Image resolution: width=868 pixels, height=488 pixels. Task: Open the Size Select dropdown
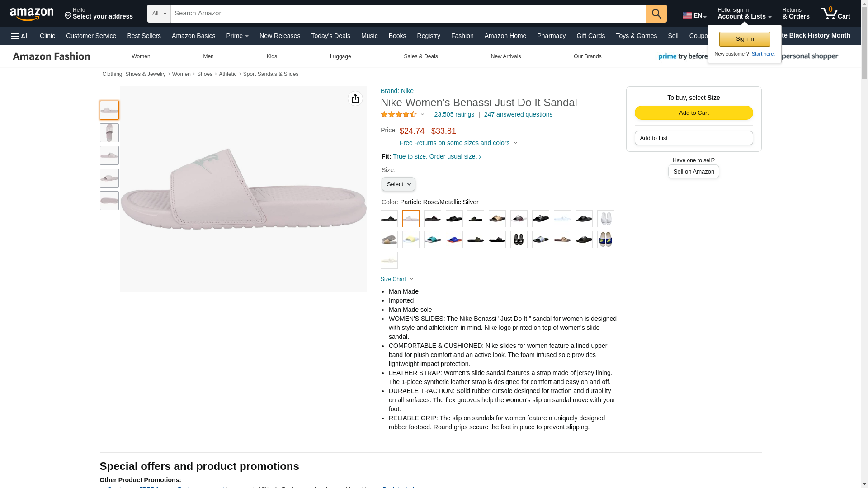point(398,184)
